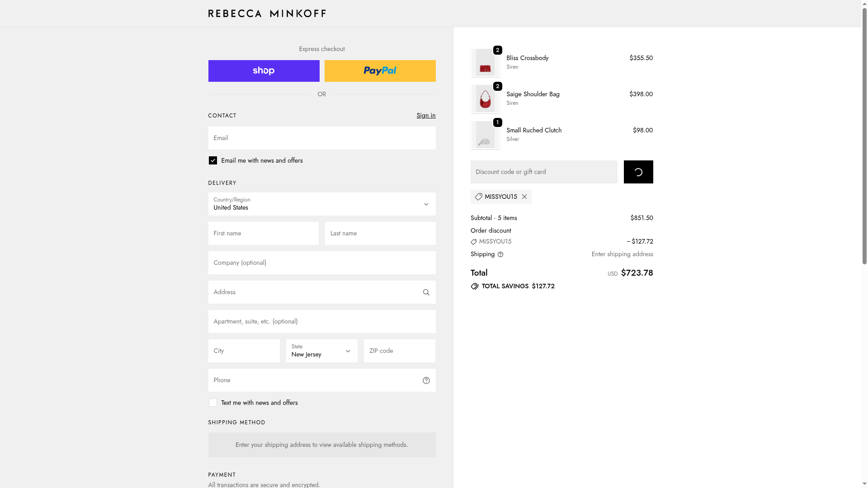Focus the Email input field

tap(321, 138)
